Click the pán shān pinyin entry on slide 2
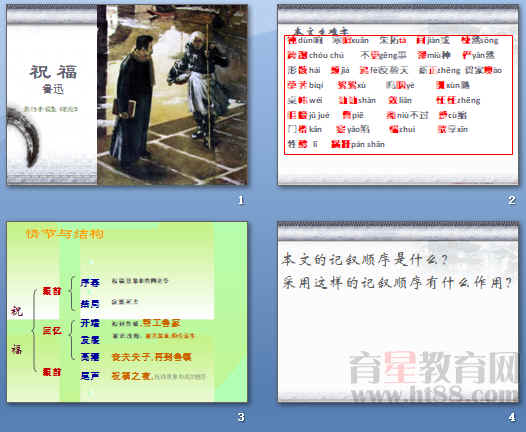 [x=358, y=144]
